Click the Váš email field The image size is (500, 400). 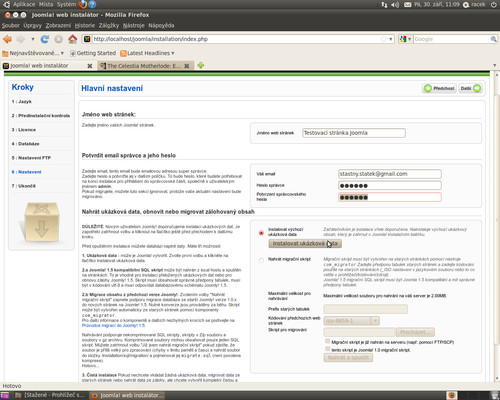[x=390, y=174]
